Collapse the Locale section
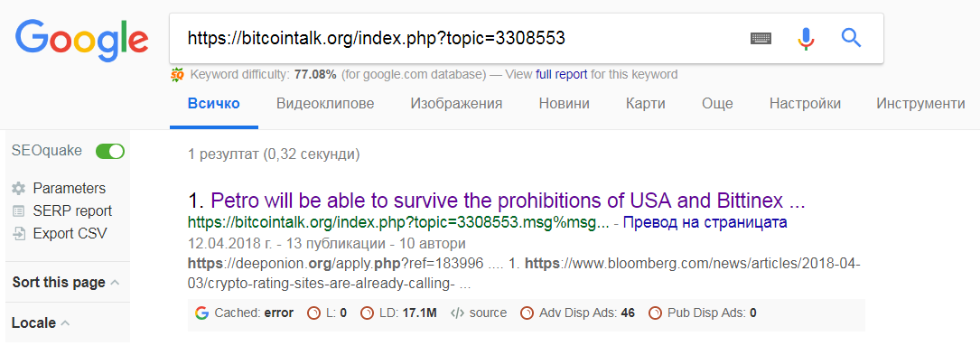 click(66, 323)
